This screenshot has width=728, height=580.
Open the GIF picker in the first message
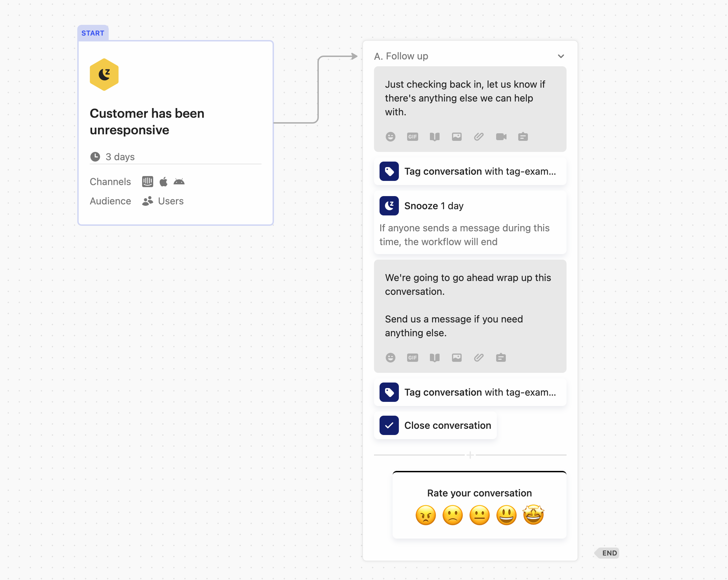[x=412, y=137]
